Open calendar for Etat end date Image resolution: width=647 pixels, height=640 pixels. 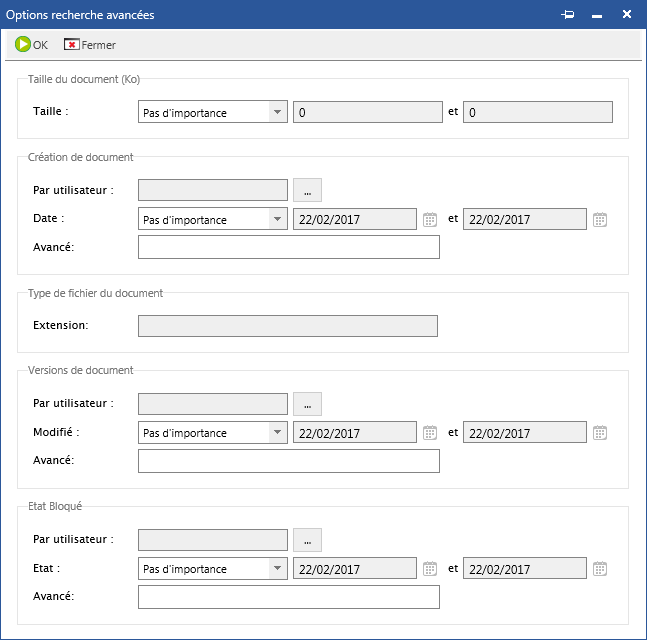click(600, 569)
